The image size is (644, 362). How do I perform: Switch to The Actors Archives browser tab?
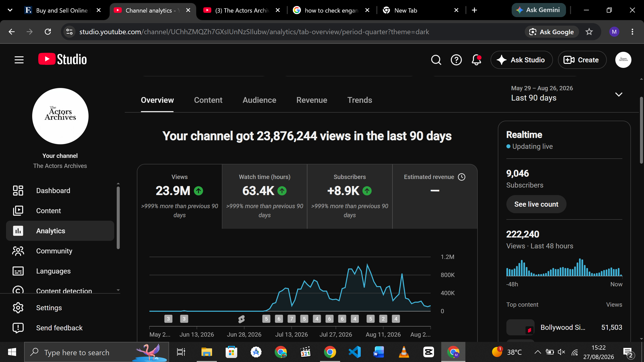242,10
